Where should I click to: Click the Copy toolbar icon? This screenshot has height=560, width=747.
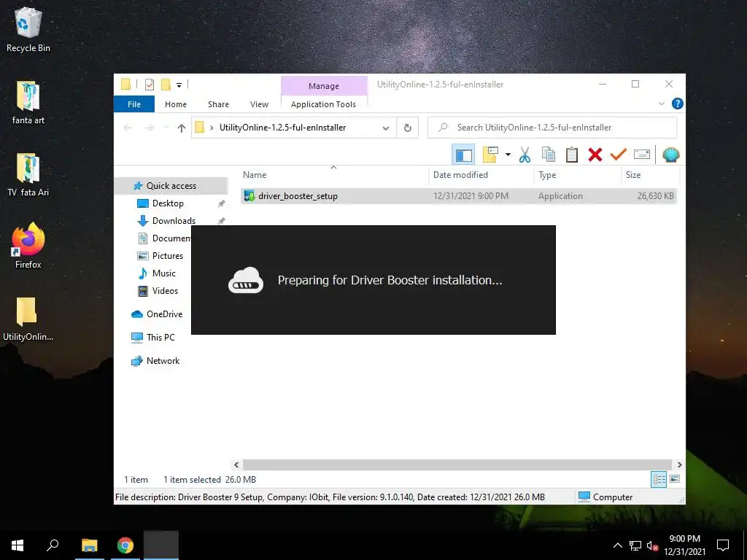(x=549, y=155)
